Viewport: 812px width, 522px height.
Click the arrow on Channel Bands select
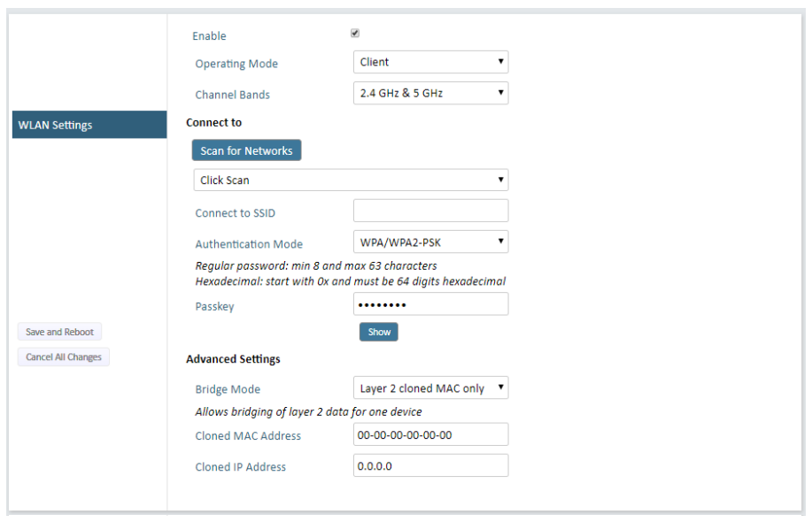(x=501, y=93)
